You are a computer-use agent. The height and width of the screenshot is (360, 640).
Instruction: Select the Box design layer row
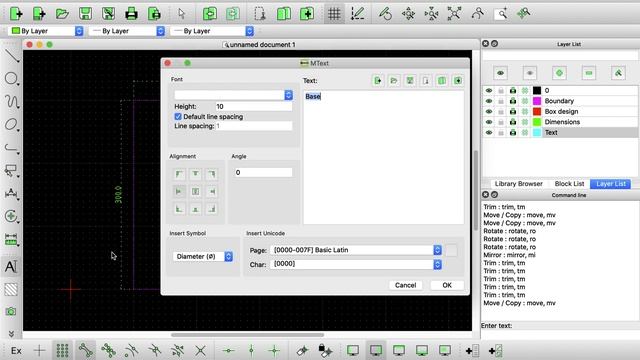560,111
